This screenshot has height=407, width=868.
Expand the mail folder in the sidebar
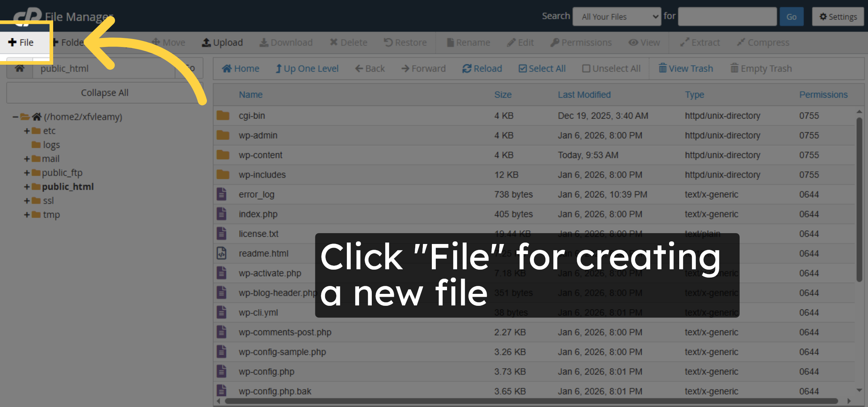[26, 158]
